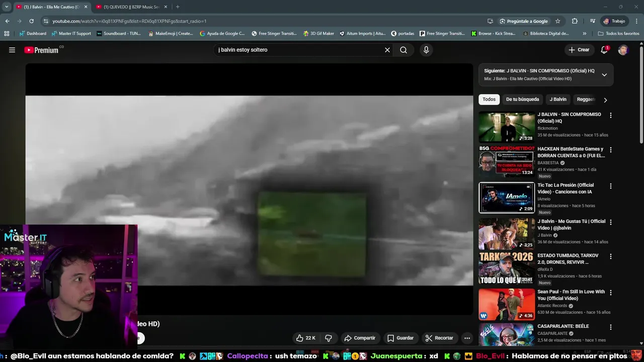Open options for CASAPARLANTE: BEÉLE video
The width and height of the screenshot is (644, 362).
click(611, 327)
